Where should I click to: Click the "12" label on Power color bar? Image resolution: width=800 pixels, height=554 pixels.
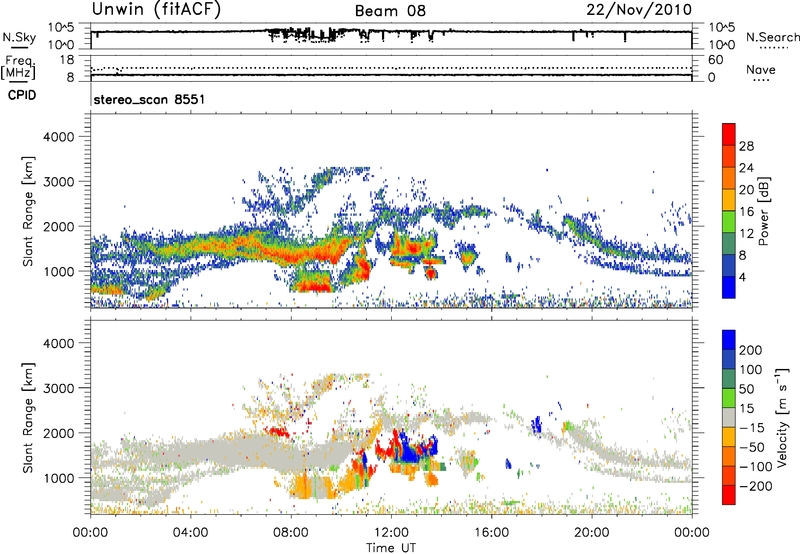pyautogui.click(x=746, y=234)
